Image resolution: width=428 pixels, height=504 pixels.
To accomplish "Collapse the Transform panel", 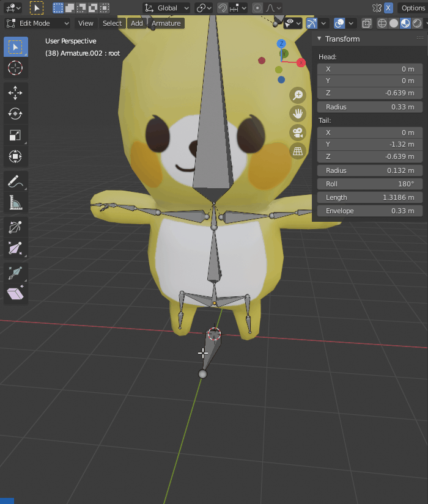I will [319, 38].
